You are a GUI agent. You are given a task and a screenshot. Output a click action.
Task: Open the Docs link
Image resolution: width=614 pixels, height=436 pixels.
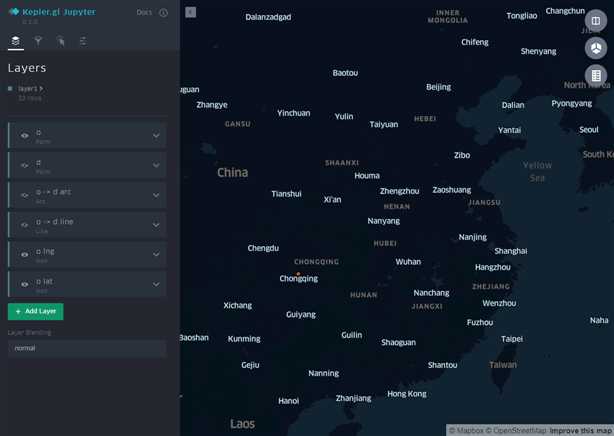point(144,12)
